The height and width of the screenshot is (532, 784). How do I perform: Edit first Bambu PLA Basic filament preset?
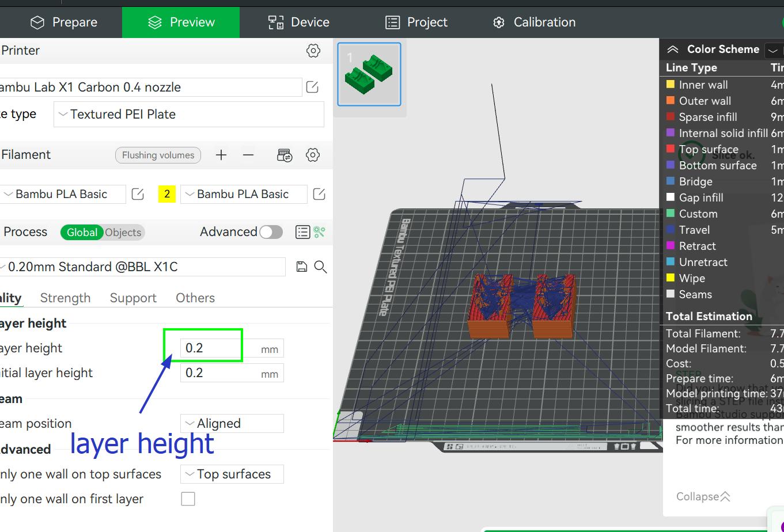pyautogui.click(x=138, y=194)
